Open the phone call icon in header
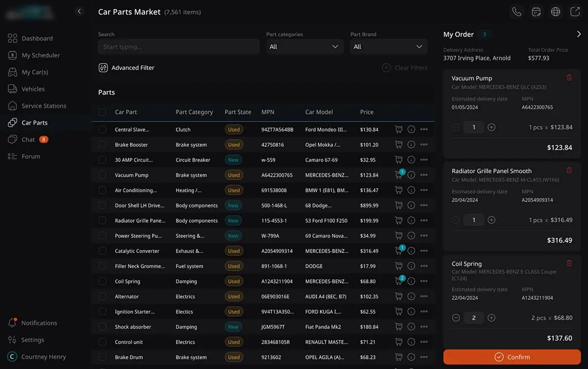The height and width of the screenshot is (369, 588). (517, 12)
